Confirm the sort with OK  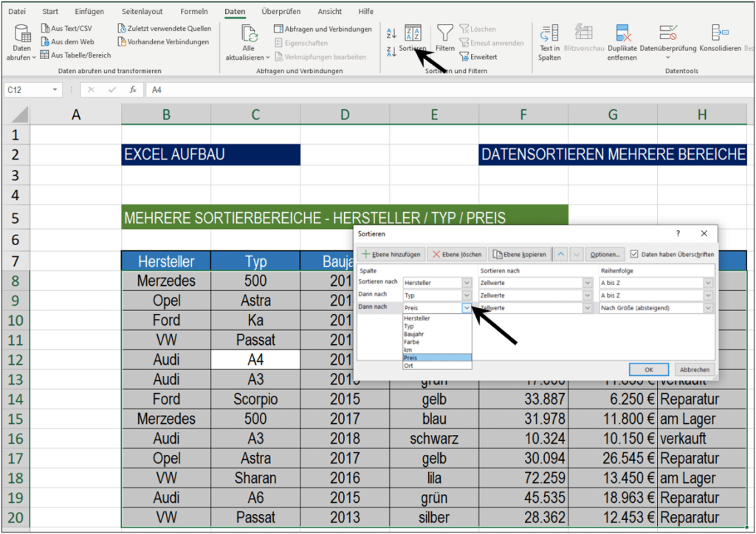(x=648, y=369)
